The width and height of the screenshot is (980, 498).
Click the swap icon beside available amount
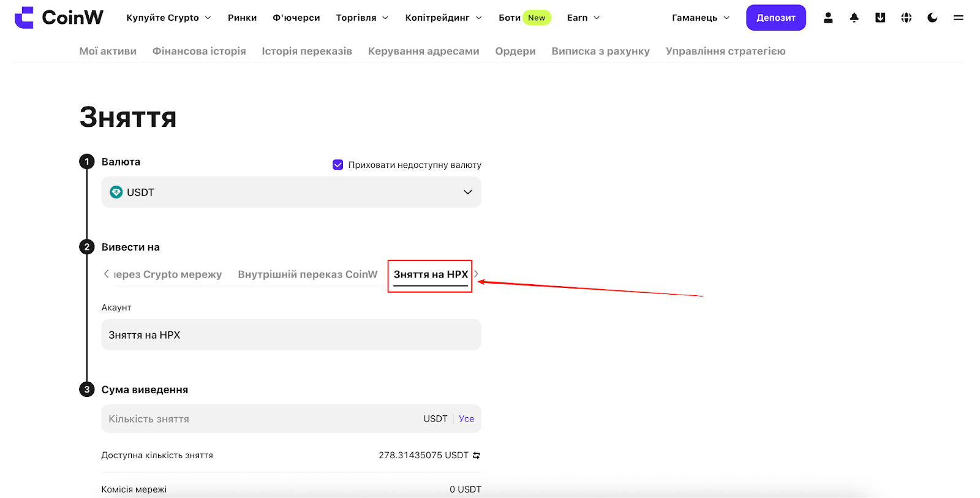click(x=477, y=455)
